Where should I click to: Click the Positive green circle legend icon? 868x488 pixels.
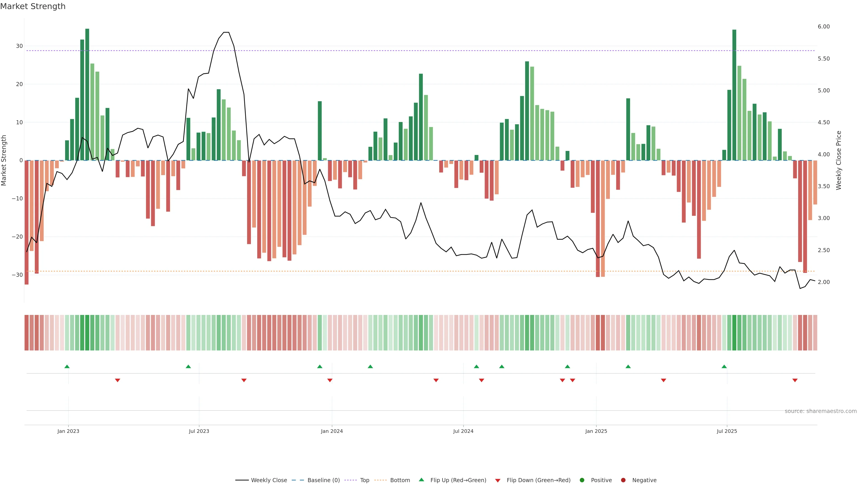(x=582, y=480)
